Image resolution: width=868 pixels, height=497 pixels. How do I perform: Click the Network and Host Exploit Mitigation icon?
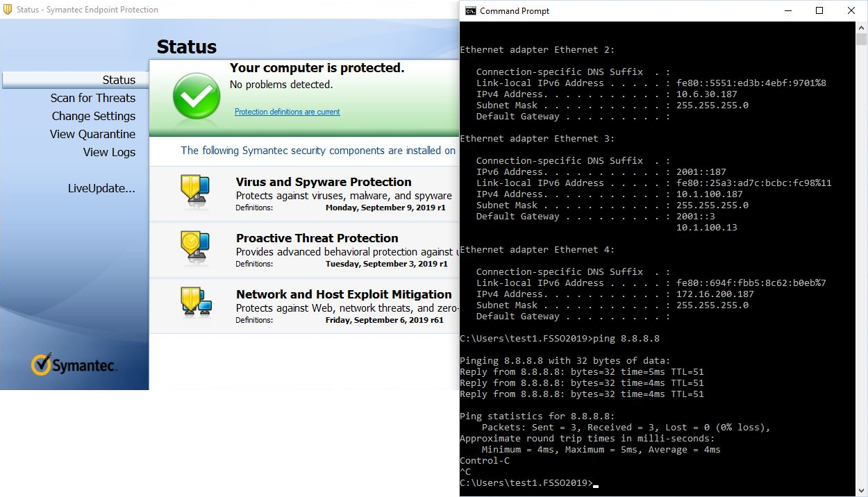(x=196, y=303)
